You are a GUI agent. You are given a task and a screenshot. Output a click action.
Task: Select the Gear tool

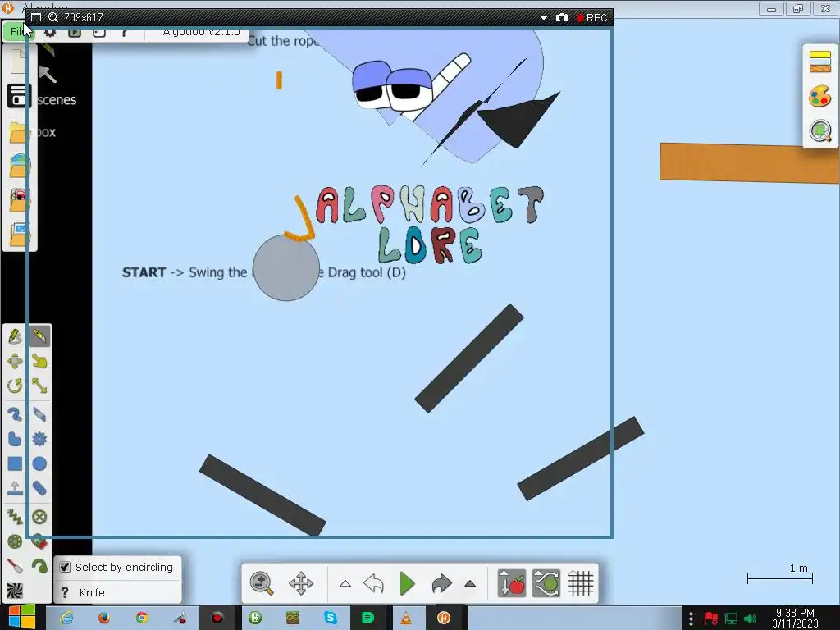tap(39, 439)
